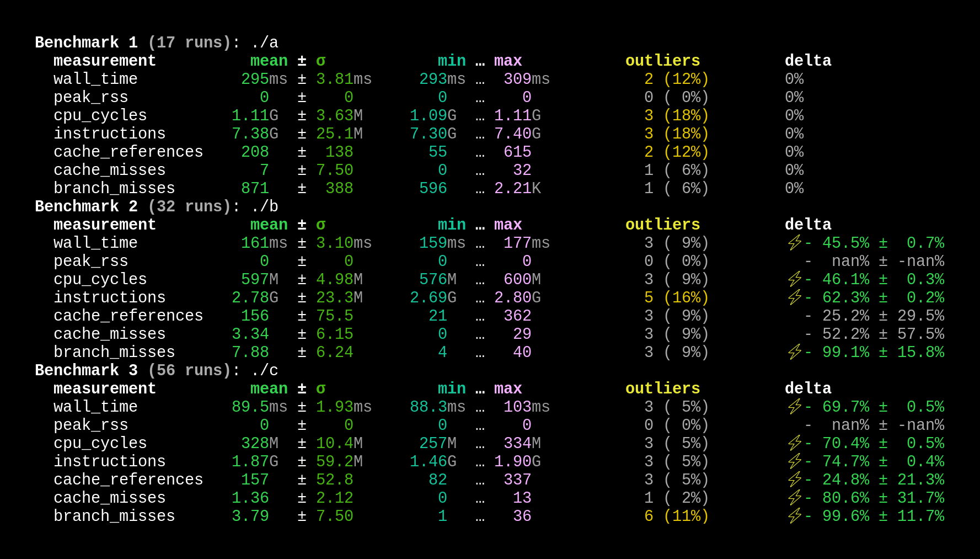This screenshot has width=980, height=559.
Task: Select the delta column header in Benchmark 2
Action: (x=808, y=225)
